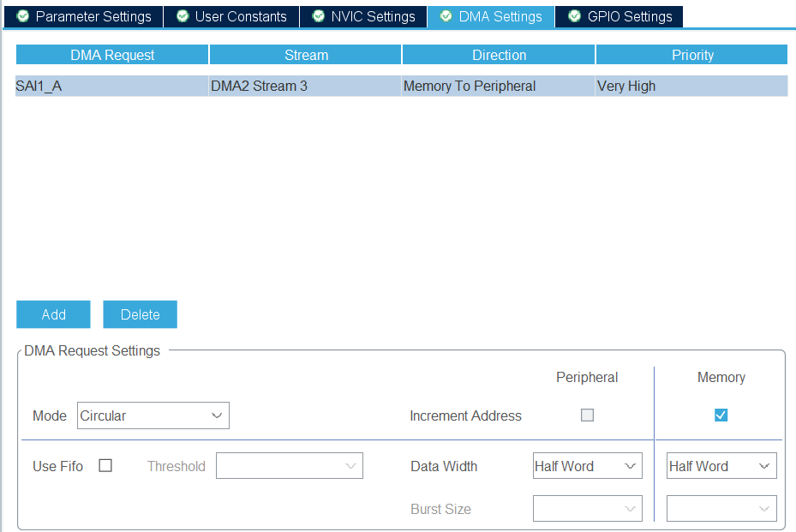Click the Delete button
The height and width of the screenshot is (532, 796).
141,314
